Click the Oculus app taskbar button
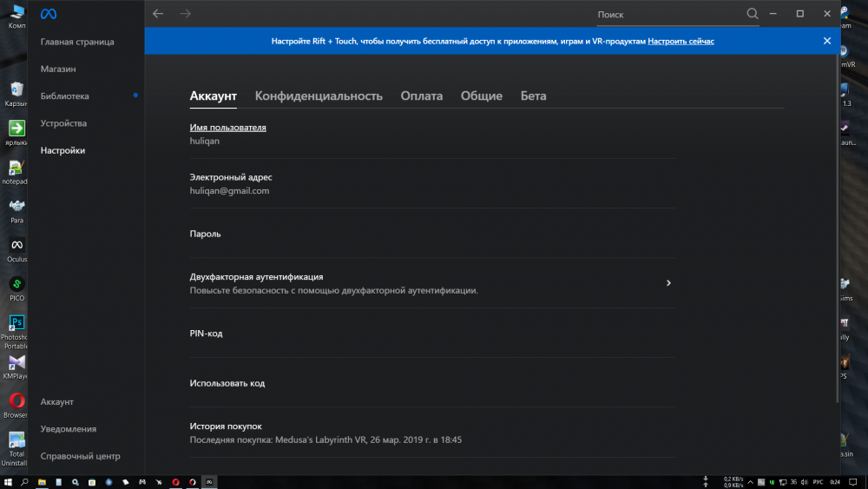 (209, 482)
